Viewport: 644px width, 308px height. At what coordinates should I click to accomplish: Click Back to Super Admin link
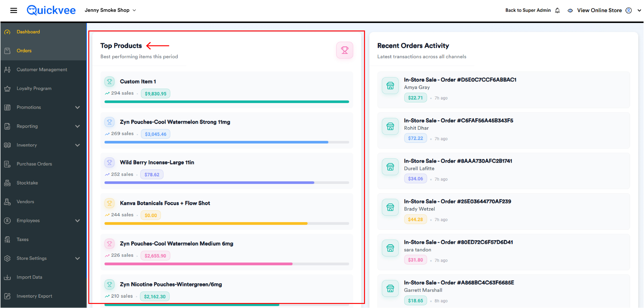point(528,10)
